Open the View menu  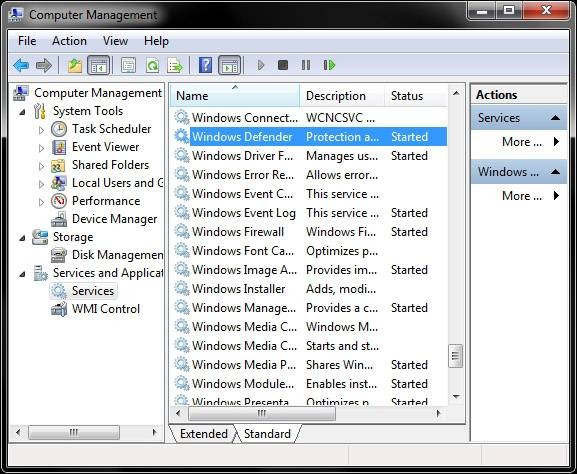[x=115, y=41]
